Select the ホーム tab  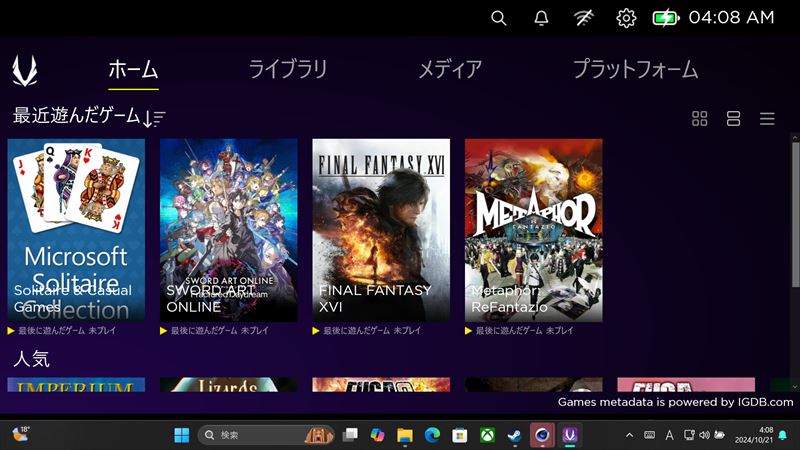(x=133, y=69)
